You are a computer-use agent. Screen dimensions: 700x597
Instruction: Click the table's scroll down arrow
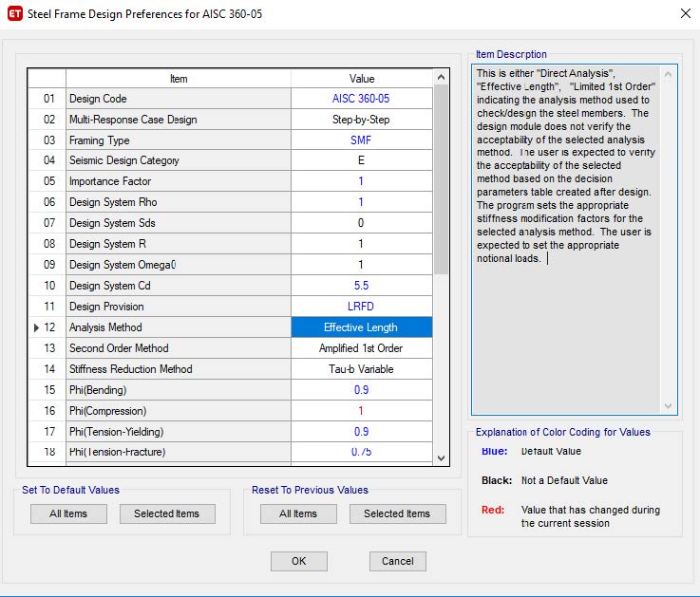click(x=441, y=458)
